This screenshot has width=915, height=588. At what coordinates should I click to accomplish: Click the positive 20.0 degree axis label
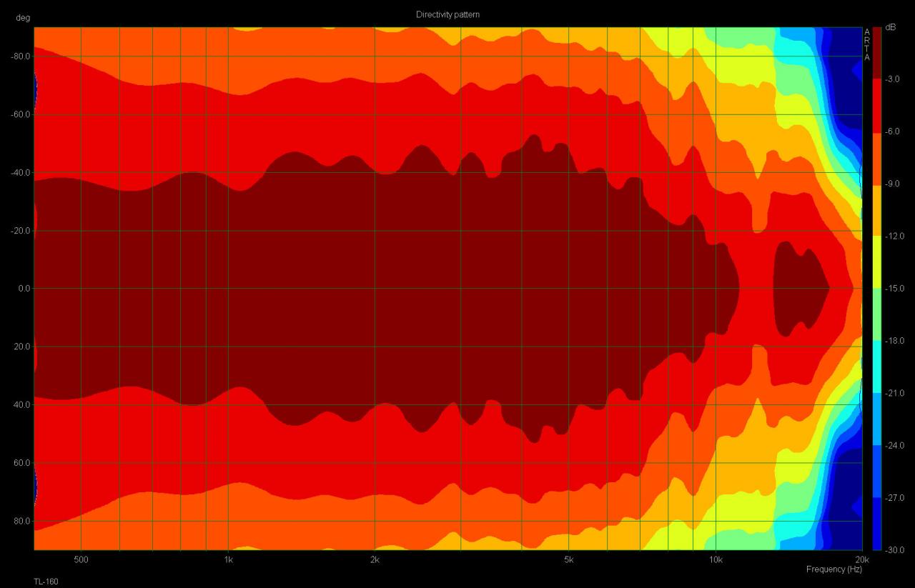(x=22, y=347)
